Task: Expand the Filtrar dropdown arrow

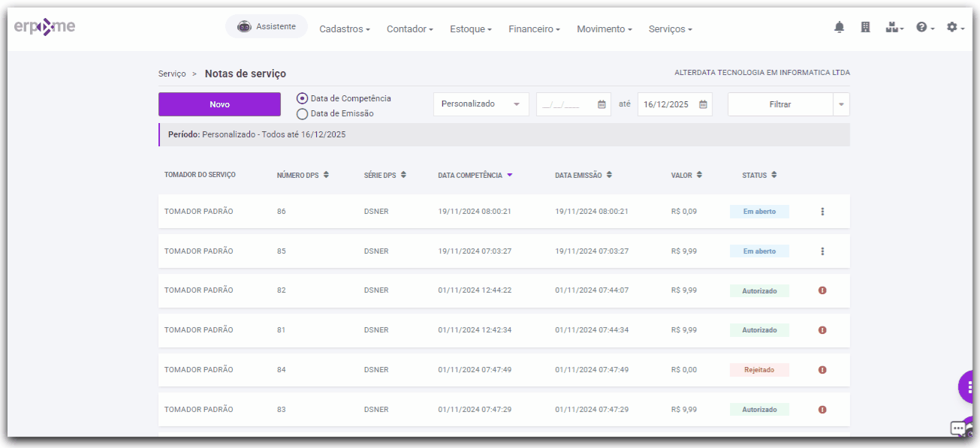Action: 841,104
